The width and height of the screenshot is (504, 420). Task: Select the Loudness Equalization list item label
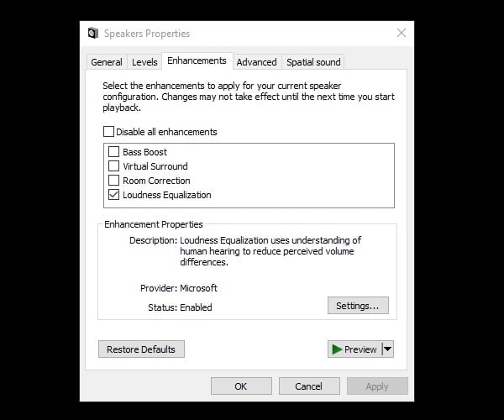pos(167,195)
